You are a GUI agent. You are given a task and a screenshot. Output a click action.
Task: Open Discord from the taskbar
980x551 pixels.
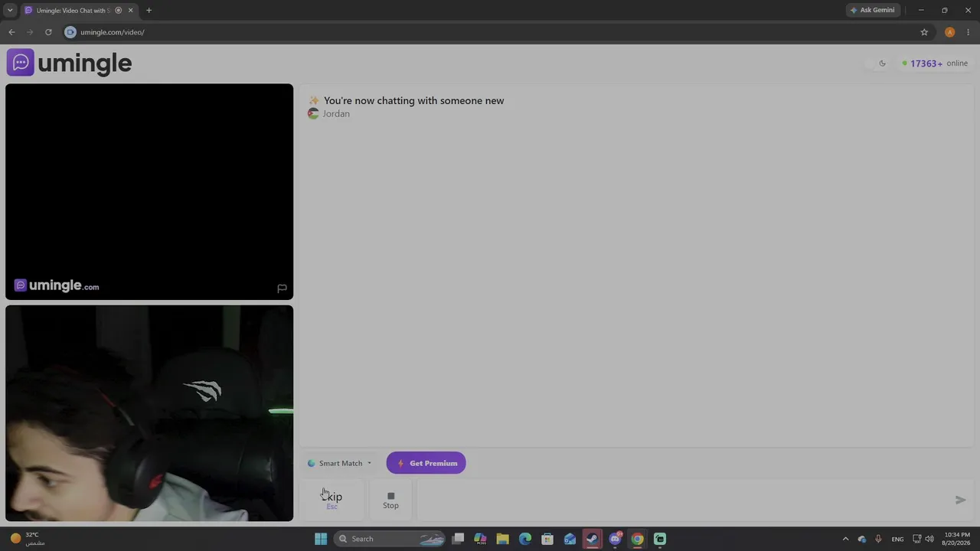[615, 539]
